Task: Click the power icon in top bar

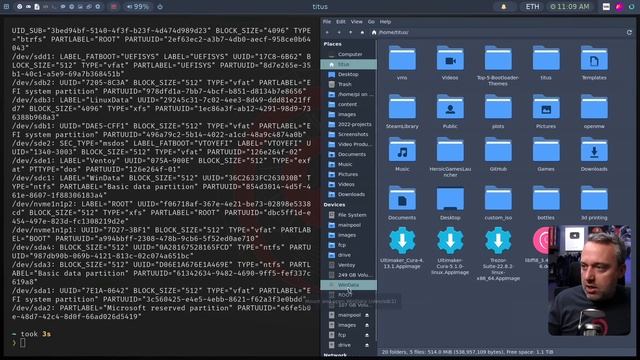Action: click(160, 7)
